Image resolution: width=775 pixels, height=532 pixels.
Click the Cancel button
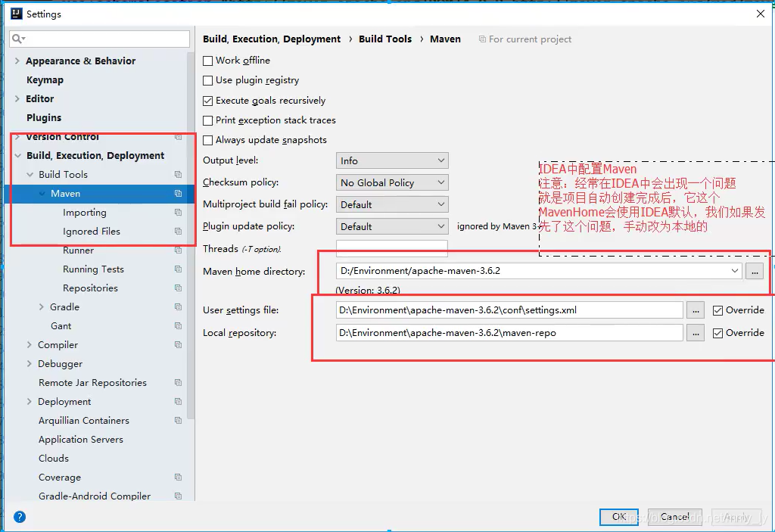[674, 517]
